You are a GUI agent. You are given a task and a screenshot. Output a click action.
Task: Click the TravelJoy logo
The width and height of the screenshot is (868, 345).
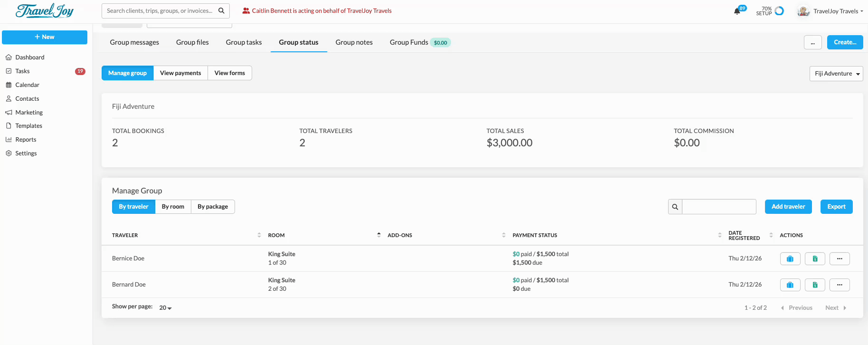[x=45, y=10]
